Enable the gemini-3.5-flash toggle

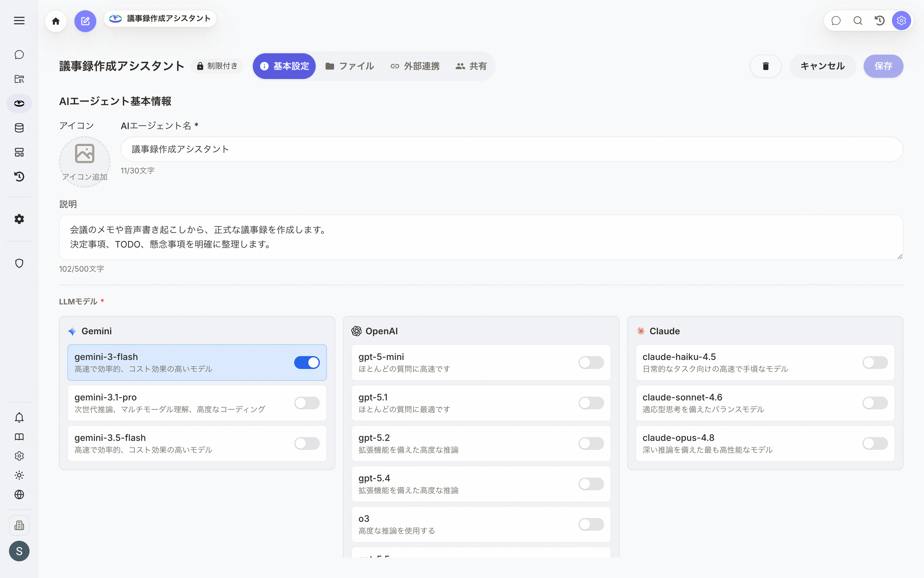pos(307,443)
